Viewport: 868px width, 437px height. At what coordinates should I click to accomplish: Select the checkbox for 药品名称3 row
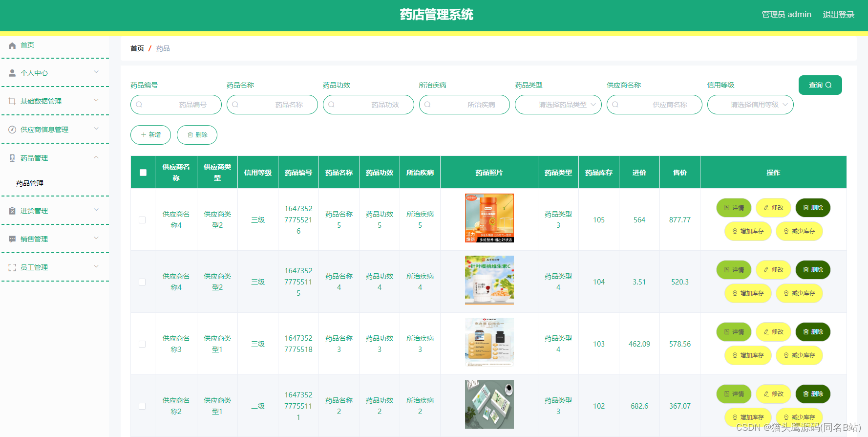(x=142, y=344)
